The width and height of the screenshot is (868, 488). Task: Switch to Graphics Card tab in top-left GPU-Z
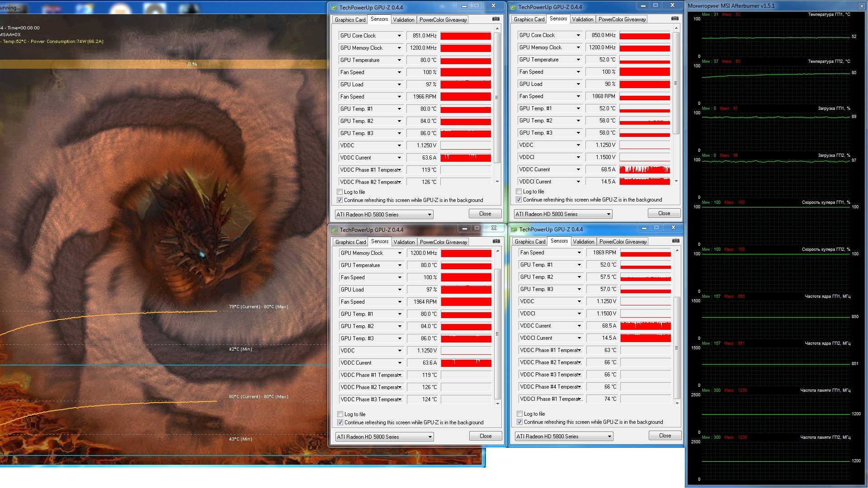point(350,20)
